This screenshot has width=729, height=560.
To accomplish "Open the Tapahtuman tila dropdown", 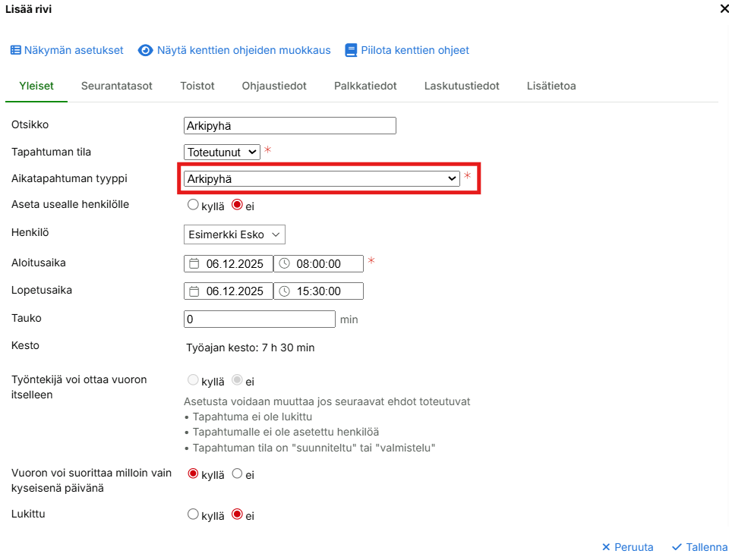I will click(x=222, y=152).
